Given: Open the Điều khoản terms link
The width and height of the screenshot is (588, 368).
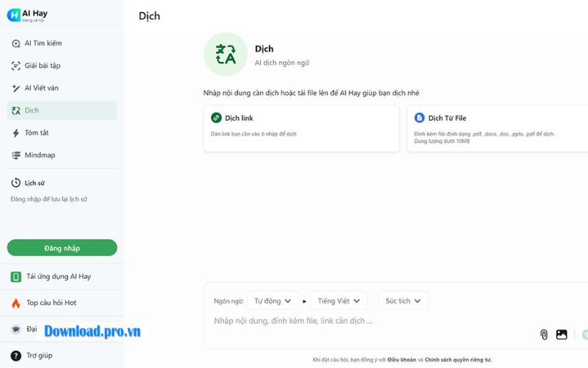Looking at the screenshot, I should pos(401,360).
